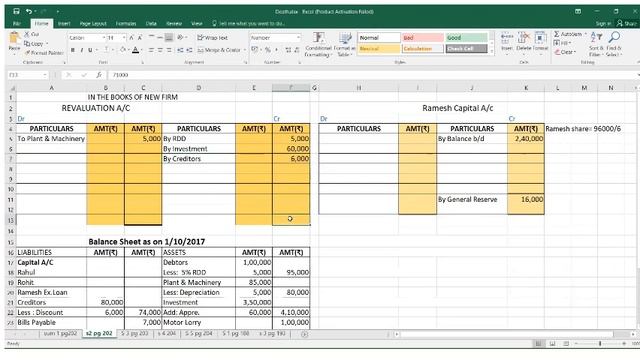
Task: Toggle Italic formatting
Action: [82, 50]
